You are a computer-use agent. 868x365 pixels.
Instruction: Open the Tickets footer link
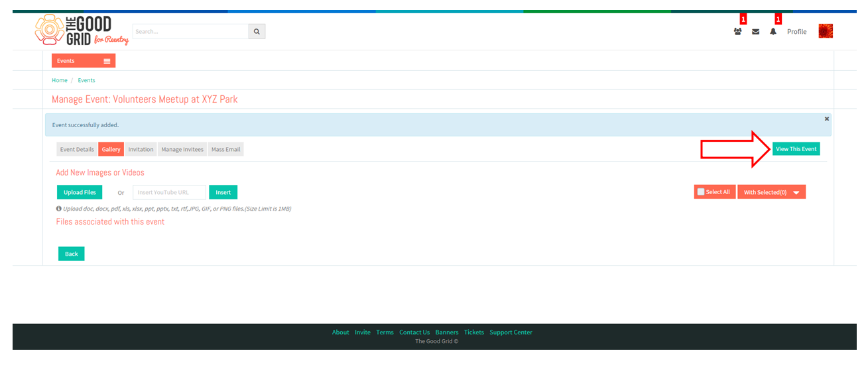(474, 333)
